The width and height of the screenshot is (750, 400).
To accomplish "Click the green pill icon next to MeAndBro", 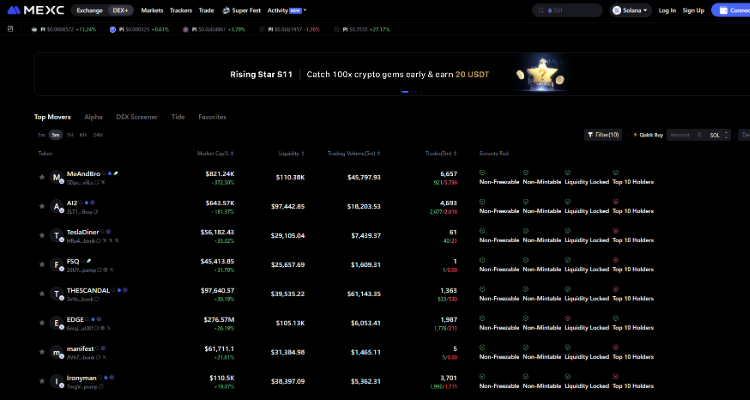I will coord(116,173).
